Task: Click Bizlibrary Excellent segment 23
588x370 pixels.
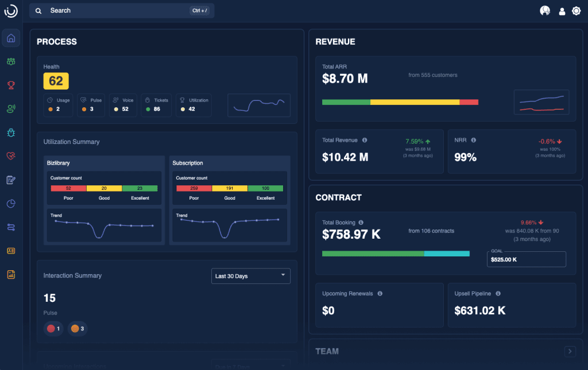Action: click(140, 188)
